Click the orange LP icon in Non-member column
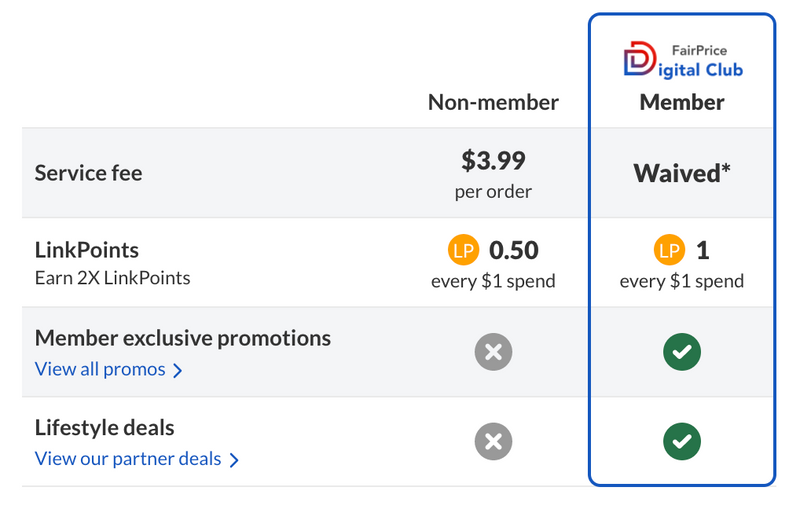The height and width of the screenshot is (512, 800). coord(463,250)
